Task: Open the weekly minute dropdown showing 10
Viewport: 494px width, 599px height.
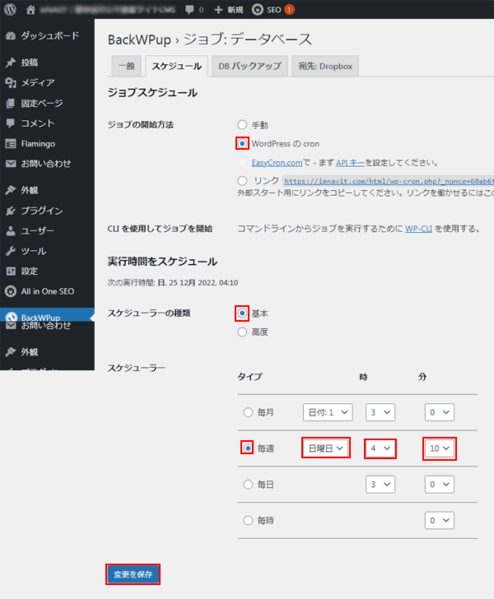Action: (x=439, y=448)
